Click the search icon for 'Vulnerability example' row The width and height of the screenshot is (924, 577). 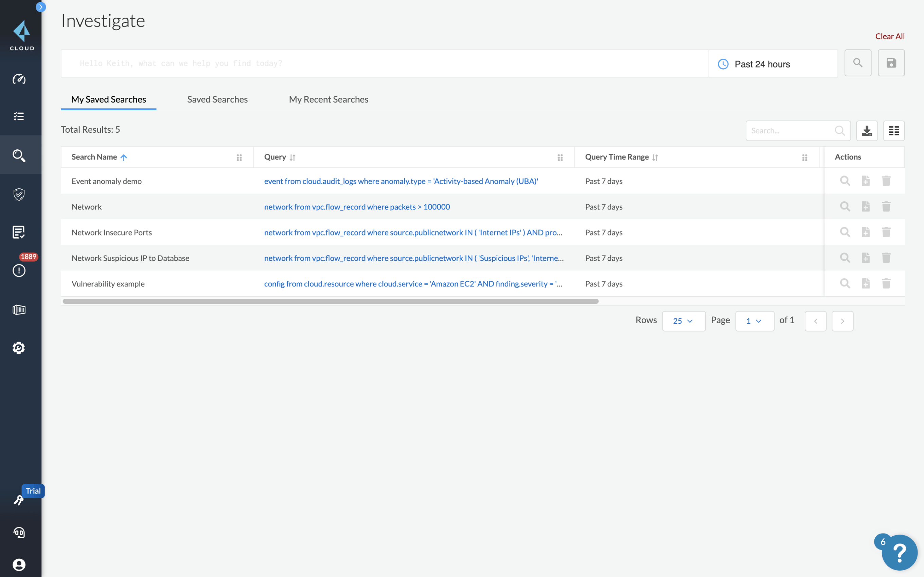coord(845,283)
